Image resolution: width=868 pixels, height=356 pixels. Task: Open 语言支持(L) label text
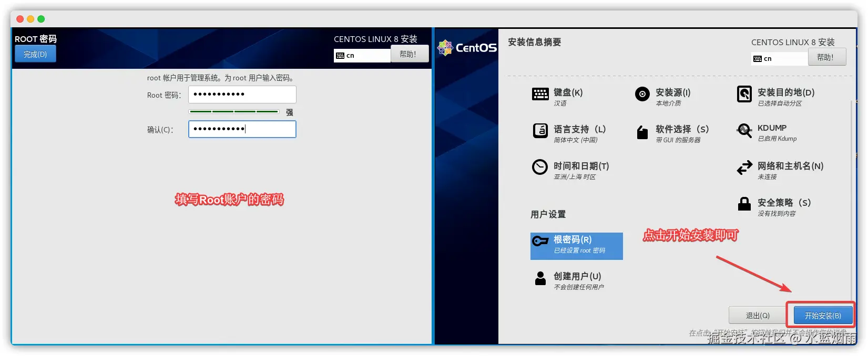coord(580,129)
